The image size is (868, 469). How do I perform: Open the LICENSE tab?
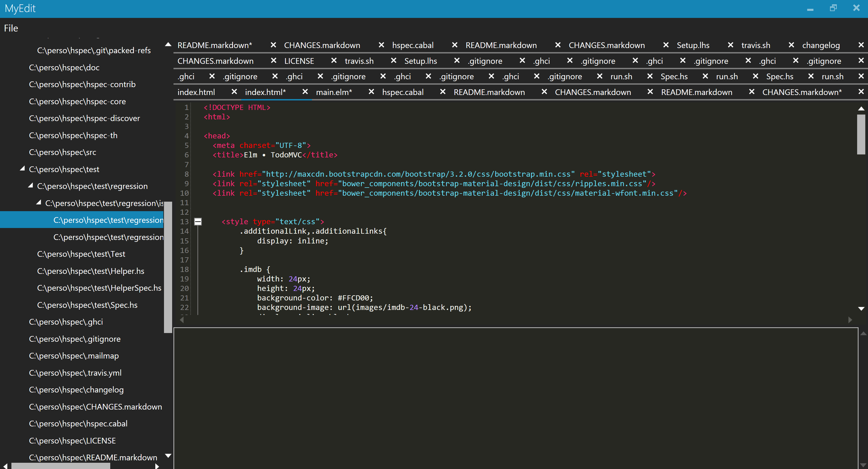299,61
